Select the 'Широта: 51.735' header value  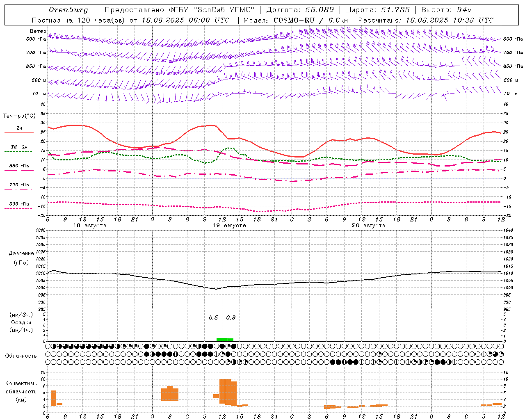377,10
